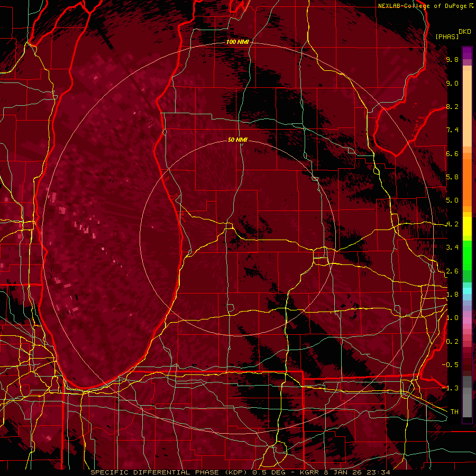Click the 3.4 scale value
Screen dimensions: 476x476
(x=452, y=248)
